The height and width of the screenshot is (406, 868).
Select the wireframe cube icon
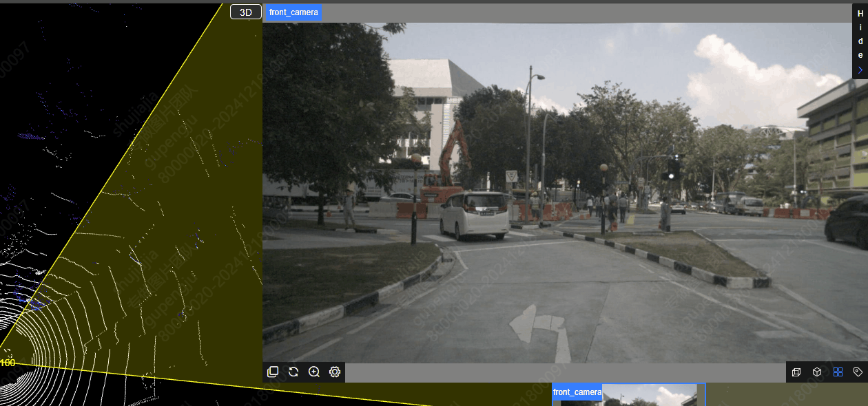click(796, 372)
